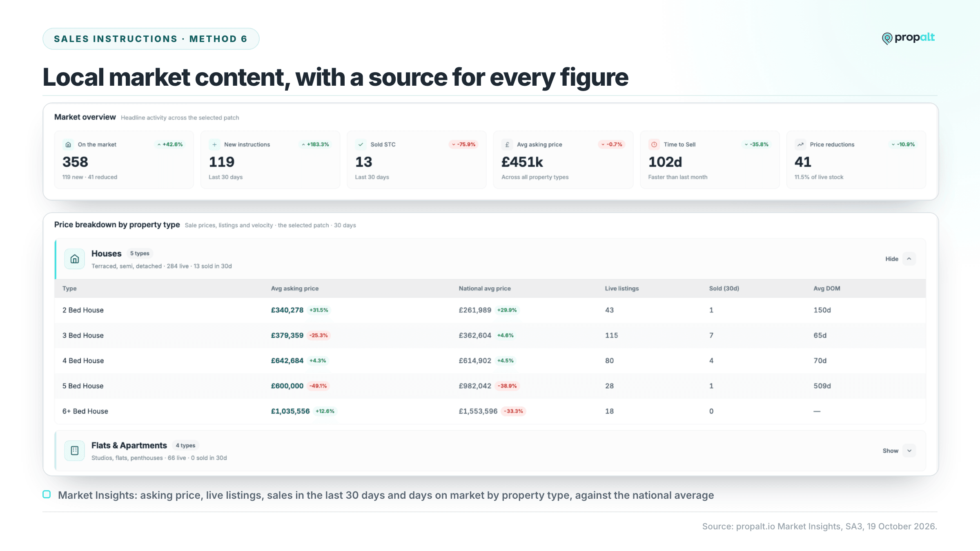Viewport: 980px width, 551px height.
Task: Click the 5 types badge next to Houses
Action: [x=140, y=253]
